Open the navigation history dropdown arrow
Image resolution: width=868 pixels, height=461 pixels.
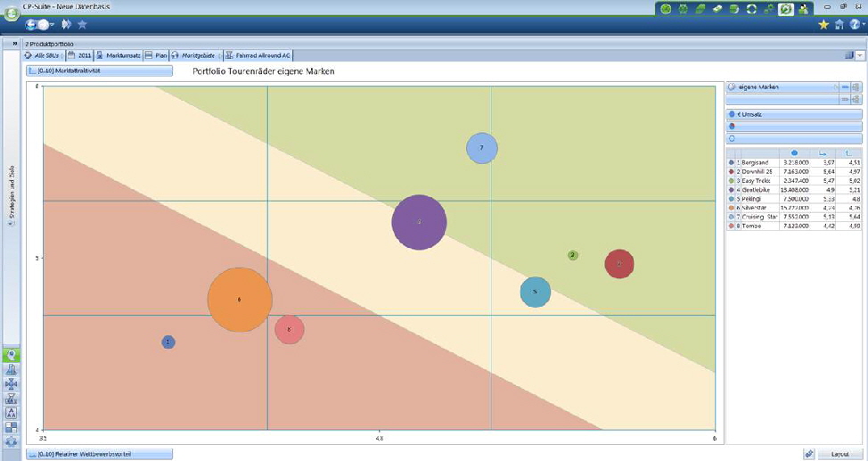coord(52,25)
